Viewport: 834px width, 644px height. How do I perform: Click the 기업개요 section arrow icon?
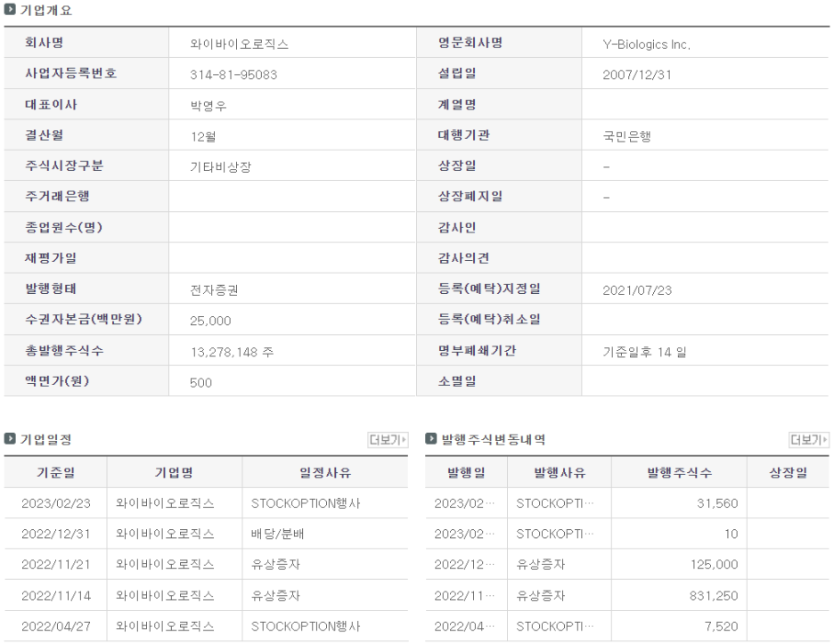pos(10,10)
